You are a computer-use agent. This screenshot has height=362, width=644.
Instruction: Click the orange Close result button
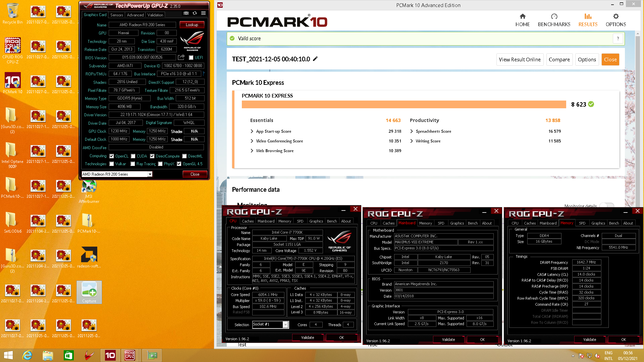[610, 60]
